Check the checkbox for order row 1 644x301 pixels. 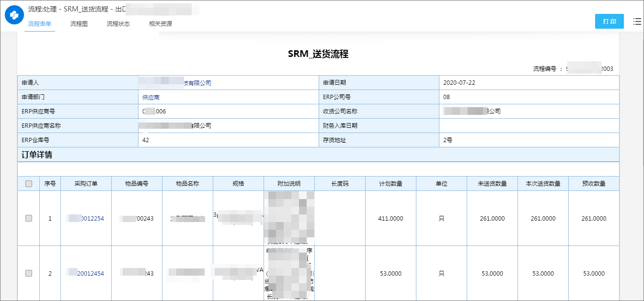[28, 219]
